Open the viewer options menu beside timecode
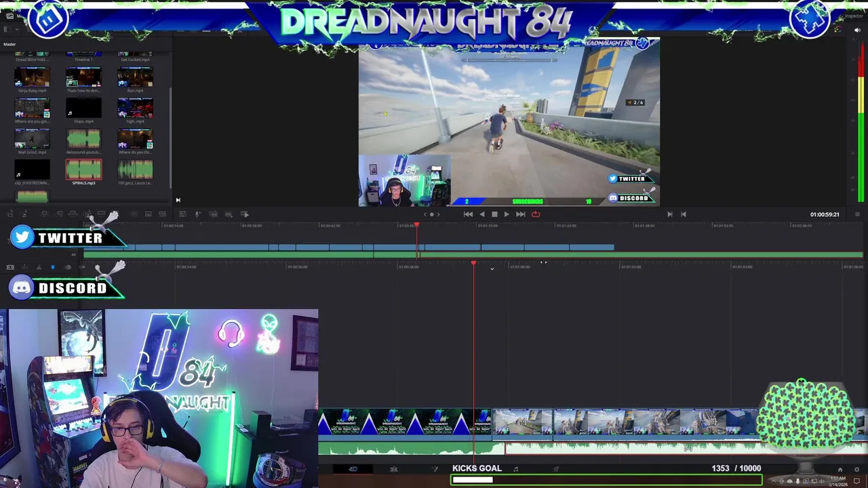868x488 pixels. click(x=857, y=214)
